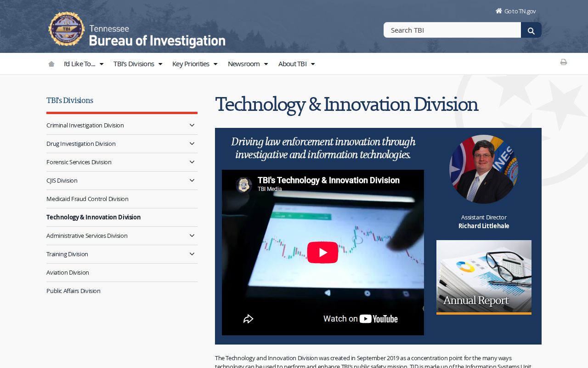This screenshot has height=368, width=588.
Task: Expand Criminal Investigation Division submenu chevron
Action: (x=192, y=125)
